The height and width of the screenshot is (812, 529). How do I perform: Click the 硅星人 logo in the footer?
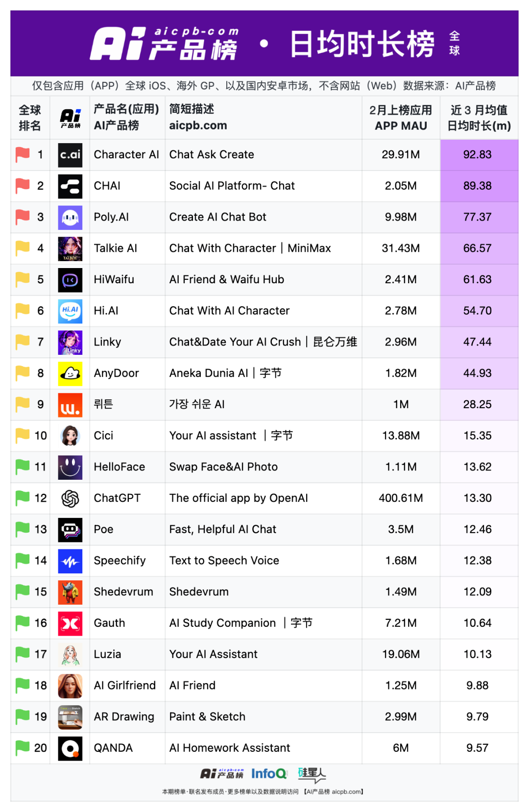point(312,775)
